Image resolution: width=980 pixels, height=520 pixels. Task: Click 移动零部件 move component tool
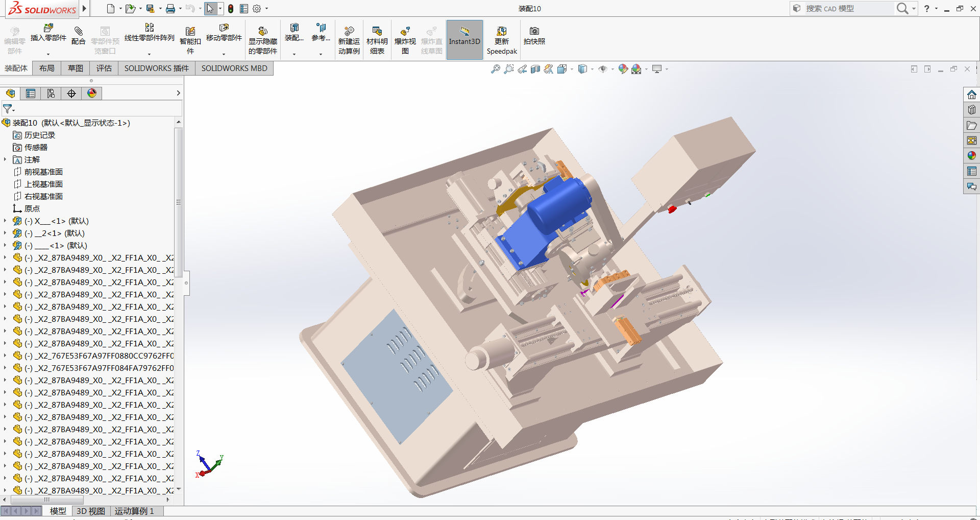(x=224, y=33)
